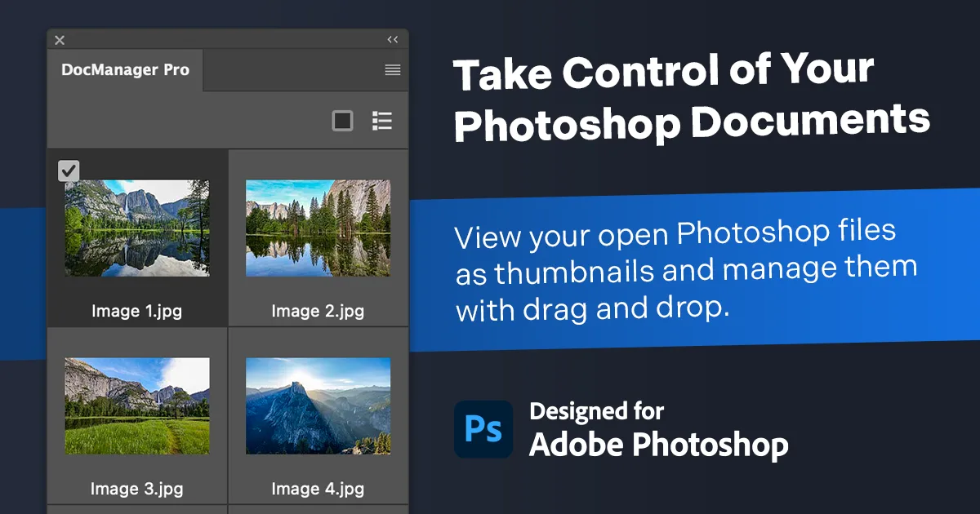This screenshot has width=980, height=514.
Task: Click the Adobe Photoshop Ps logo
Action: click(483, 429)
